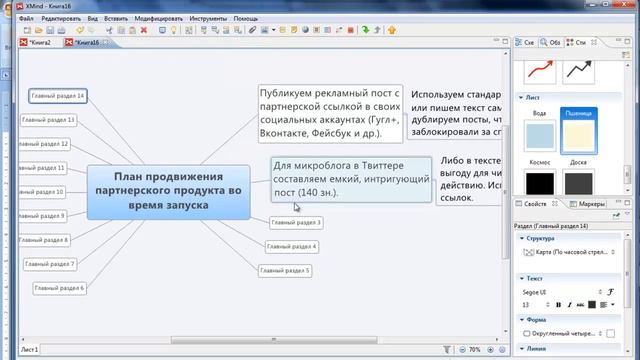Open the map structure dropdown
This screenshot has width=640, height=360.
[x=569, y=252]
